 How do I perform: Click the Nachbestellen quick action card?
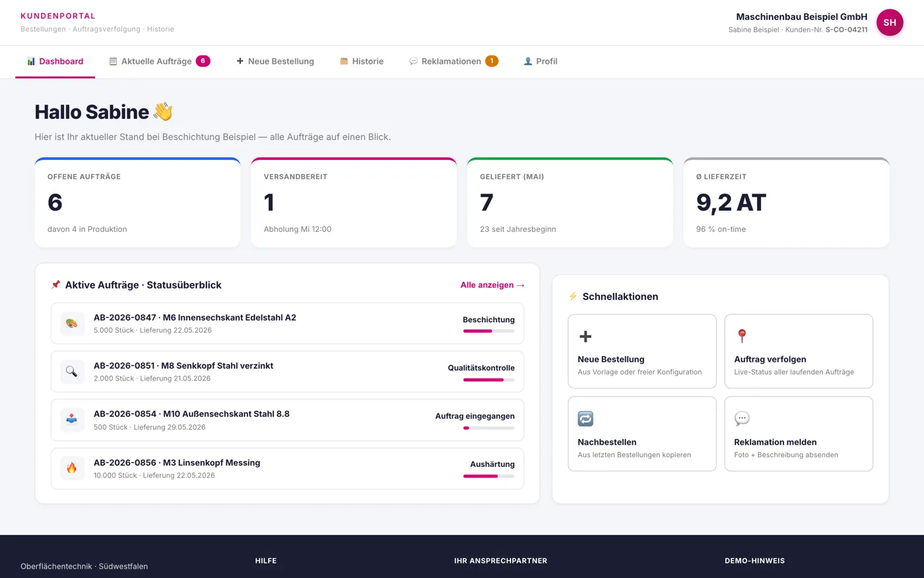pyautogui.click(x=642, y=434)
